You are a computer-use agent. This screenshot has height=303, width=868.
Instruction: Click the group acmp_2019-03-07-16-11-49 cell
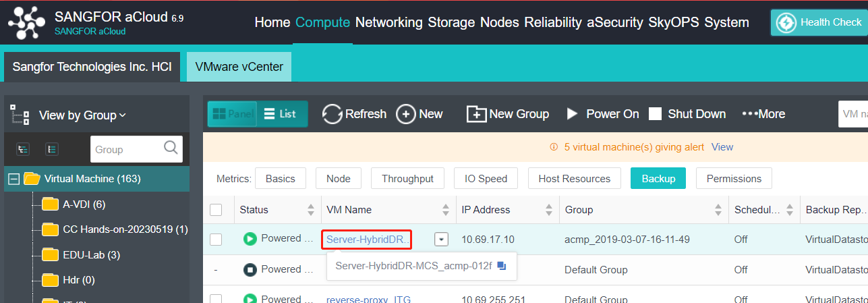627,239
